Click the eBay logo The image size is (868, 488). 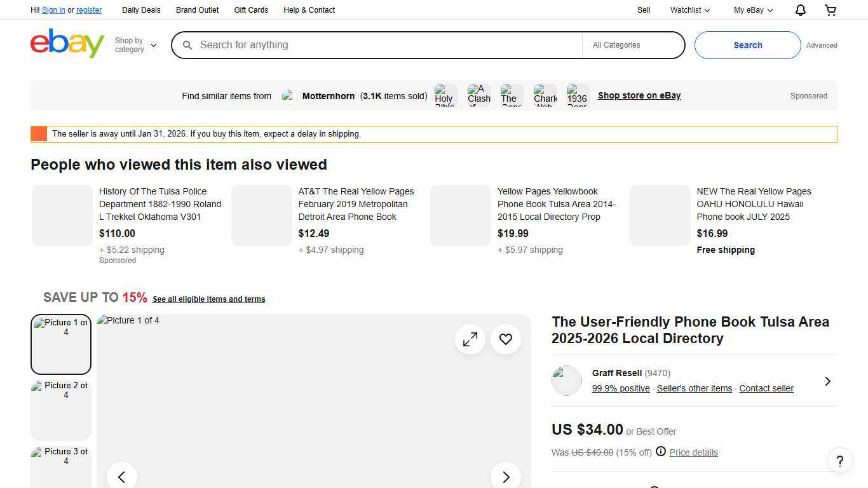(x=67, y=44)
